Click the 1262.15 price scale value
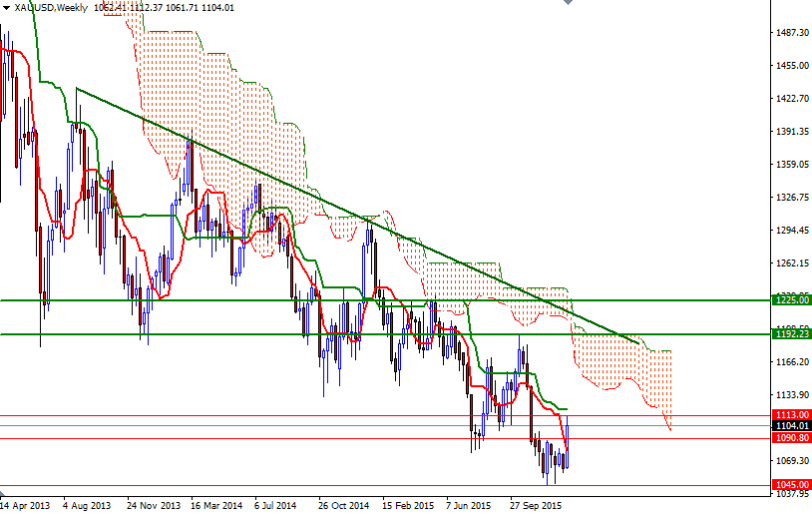This screenshot has width=812, height=515. pos(792,262)
